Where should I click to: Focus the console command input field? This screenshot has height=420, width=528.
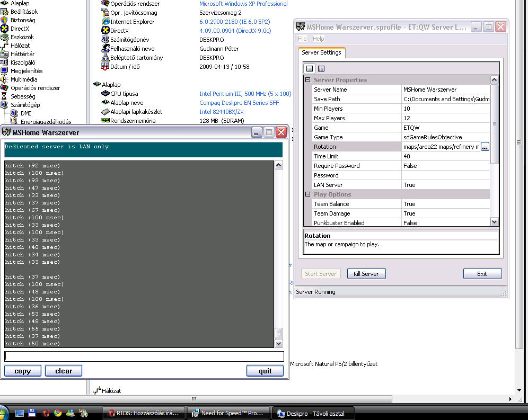point(144,356)
